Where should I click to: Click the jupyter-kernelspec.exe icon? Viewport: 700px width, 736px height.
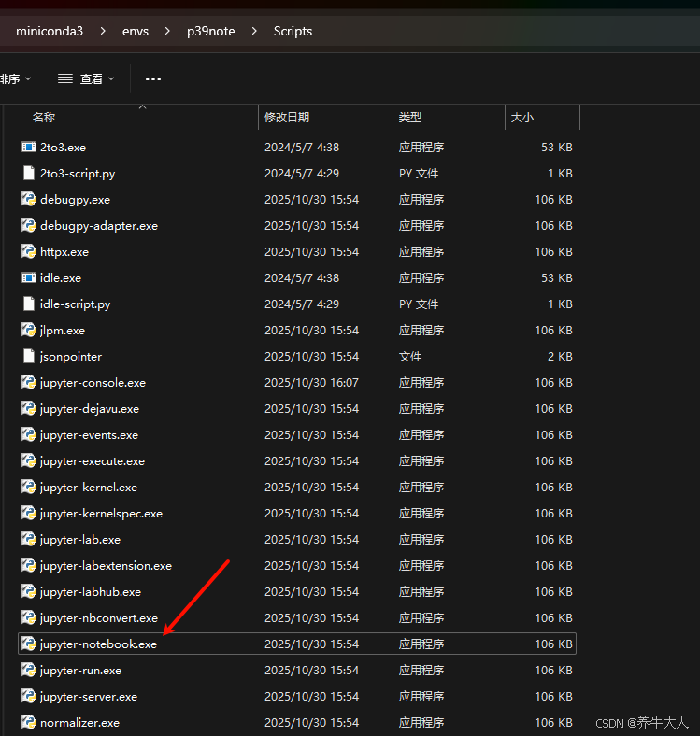click(29, 514)
